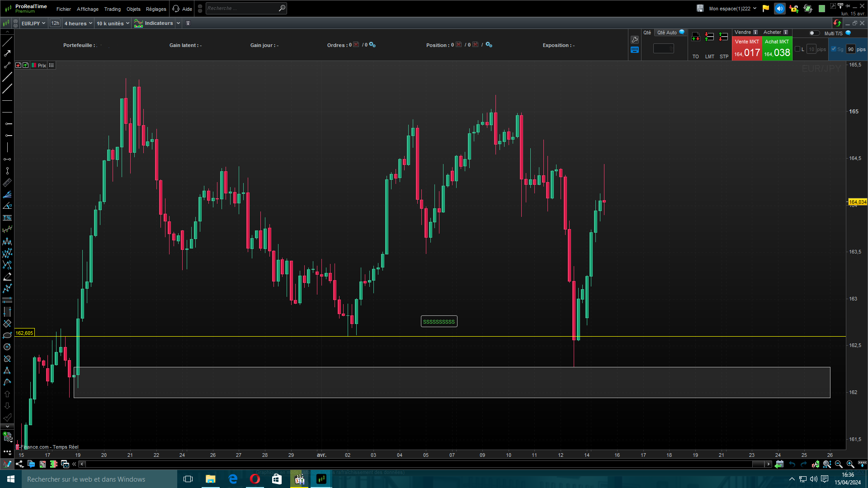Click the speaker sound alerts icon
Viewport: 868px width, 488px height.
pyautogui.click(x=779, y=9)
